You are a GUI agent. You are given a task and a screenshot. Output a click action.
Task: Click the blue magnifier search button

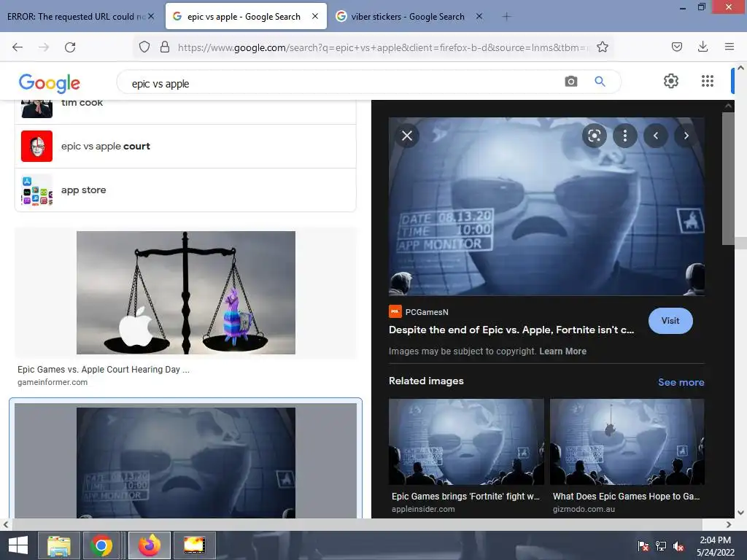tap(600, 82)
